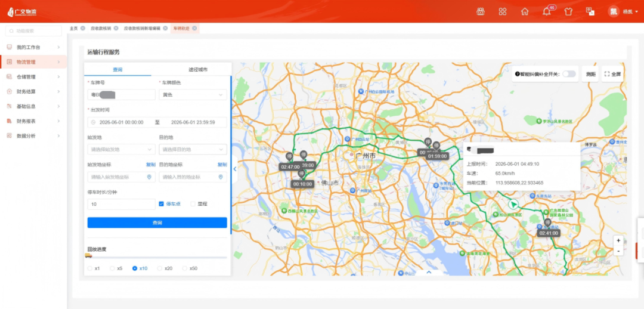
Task: Click the 目的地坐标 location pin icon
Action: click(x=221, y=177)
